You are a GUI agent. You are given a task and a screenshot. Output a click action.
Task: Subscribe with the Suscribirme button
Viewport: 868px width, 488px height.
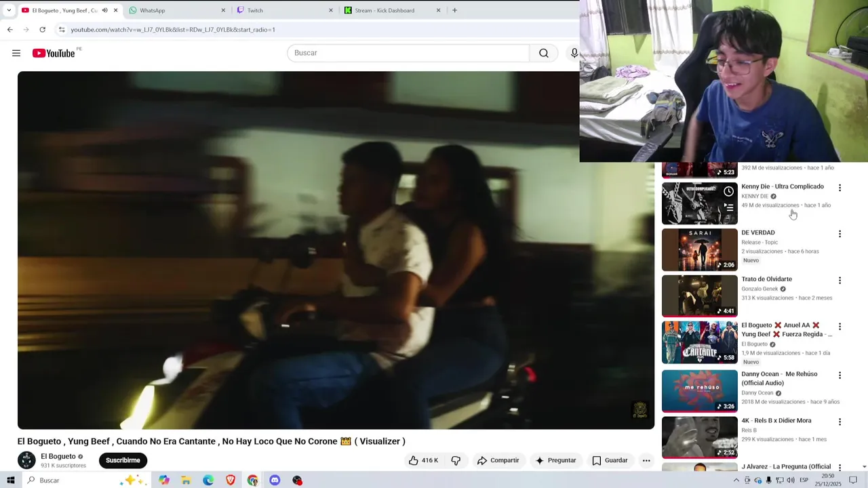click(123, 460)
